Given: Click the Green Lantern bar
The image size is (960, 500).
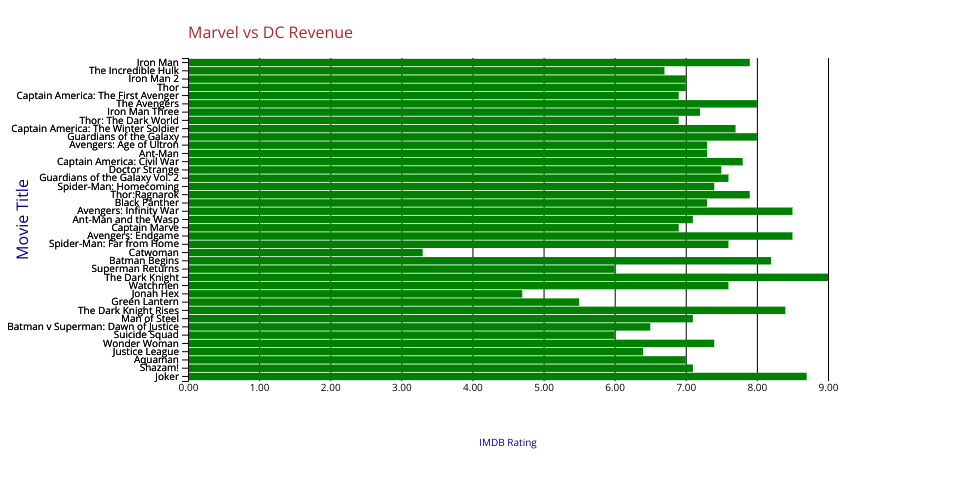Looking at the screenshot, I should click(384, 302).
